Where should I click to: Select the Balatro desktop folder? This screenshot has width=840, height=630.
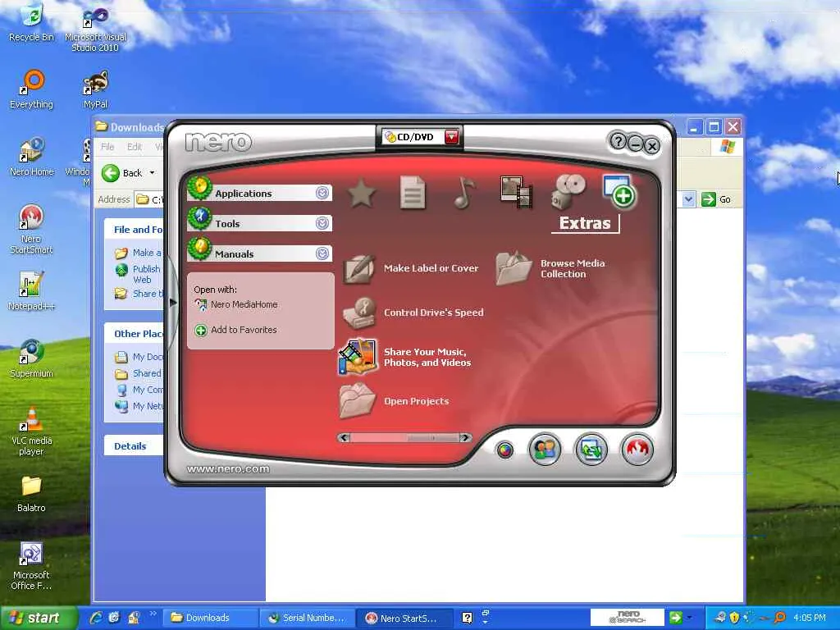31,494
